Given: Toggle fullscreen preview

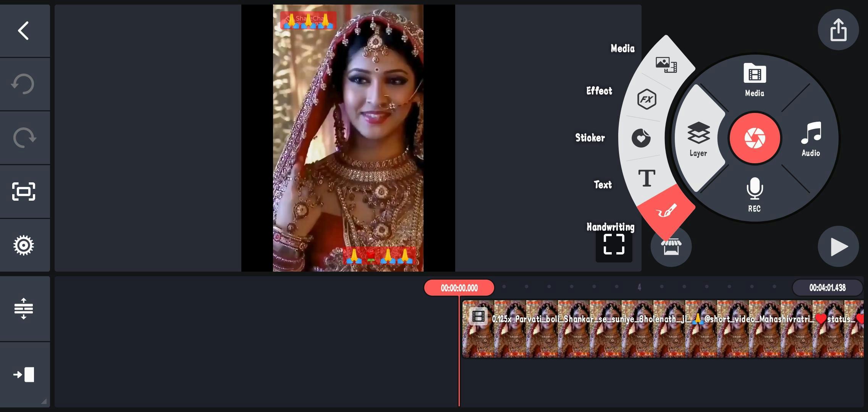Looking at the screenshot, I should click(x=614, y=245).
